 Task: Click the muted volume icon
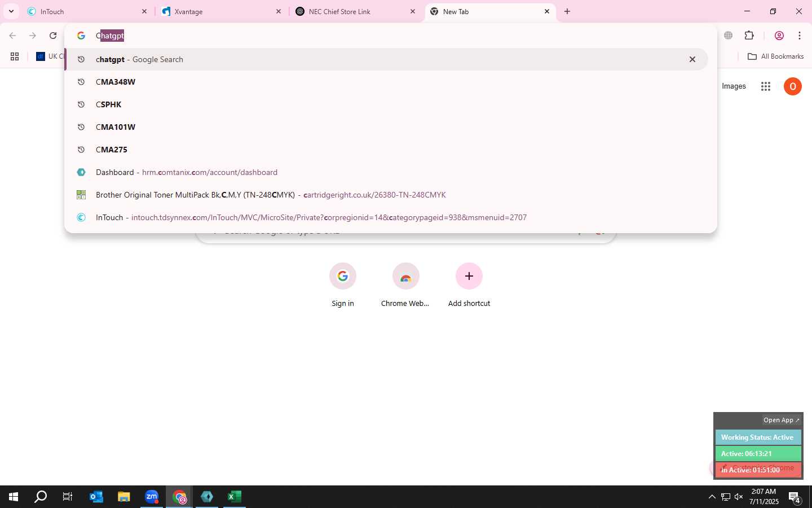coord(739,497)
